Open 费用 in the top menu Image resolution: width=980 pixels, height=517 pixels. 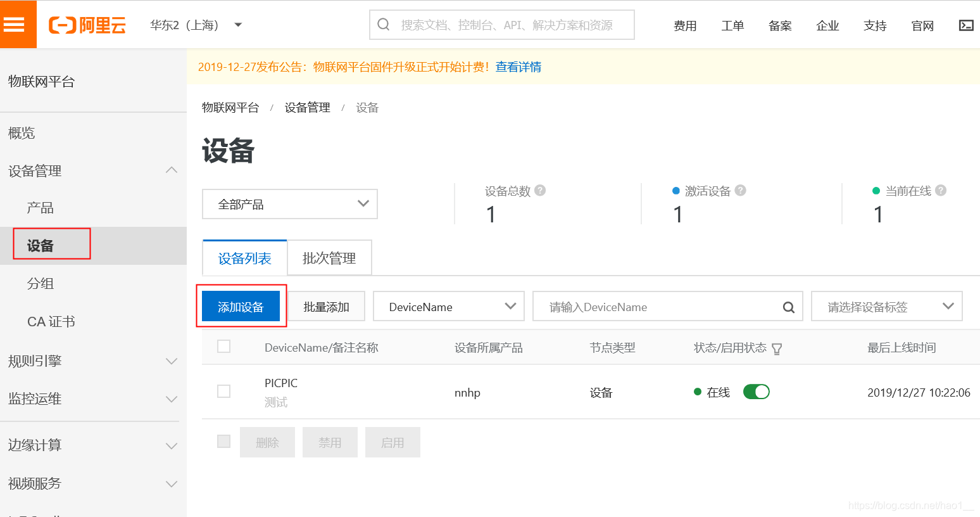(x=685, y=26)
